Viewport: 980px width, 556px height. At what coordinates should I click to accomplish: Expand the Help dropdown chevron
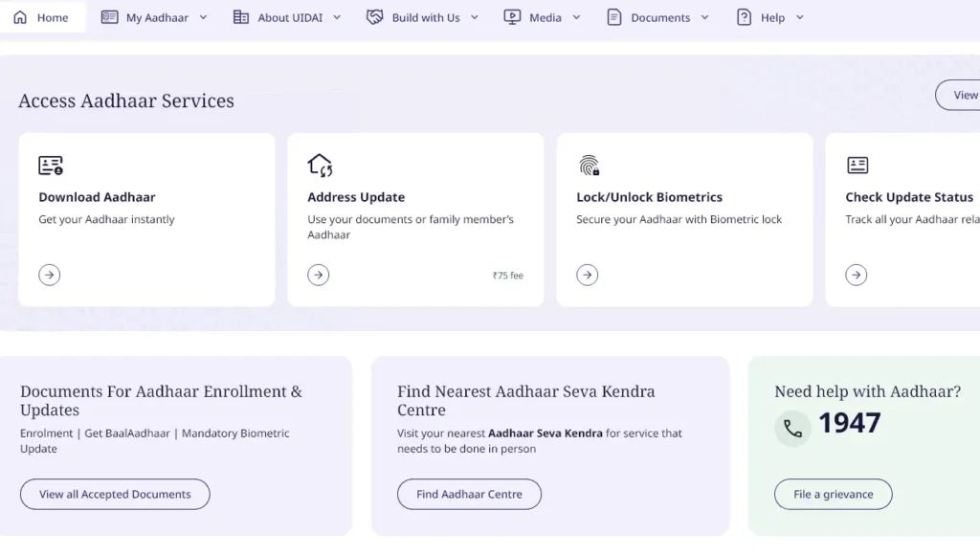799,17
